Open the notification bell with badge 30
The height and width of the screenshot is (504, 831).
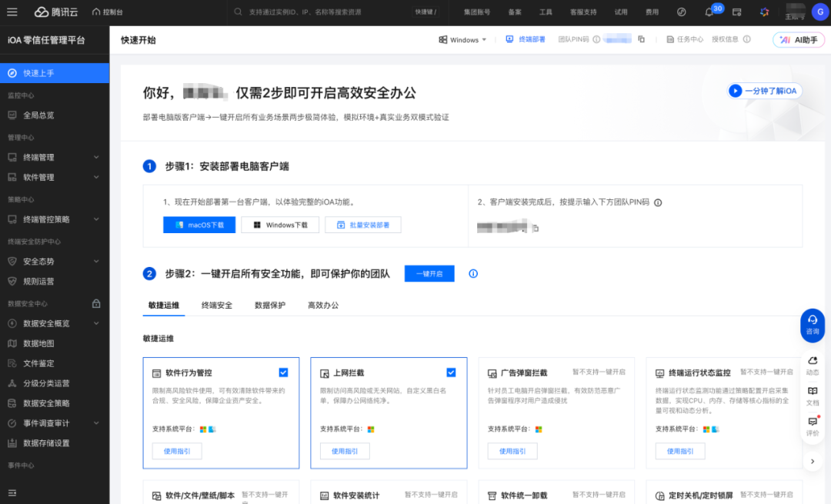[x=709, y=12]
